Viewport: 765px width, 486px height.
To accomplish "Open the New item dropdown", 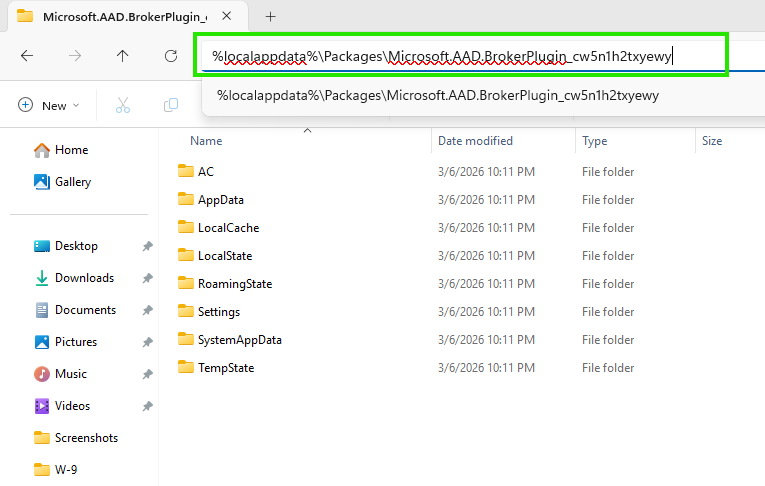I will point(48,105).
